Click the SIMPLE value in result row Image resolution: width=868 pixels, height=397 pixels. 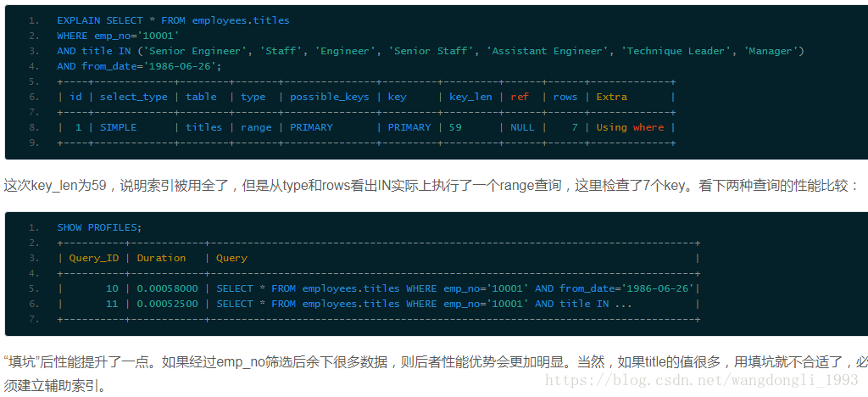click(x=118, y=127)
